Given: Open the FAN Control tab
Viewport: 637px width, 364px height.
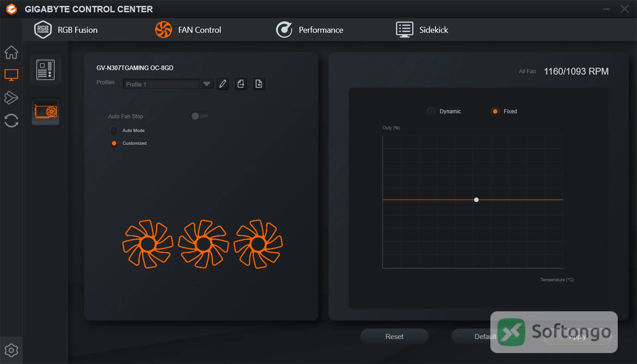Looking at the screenshot, I should (188, 30).
